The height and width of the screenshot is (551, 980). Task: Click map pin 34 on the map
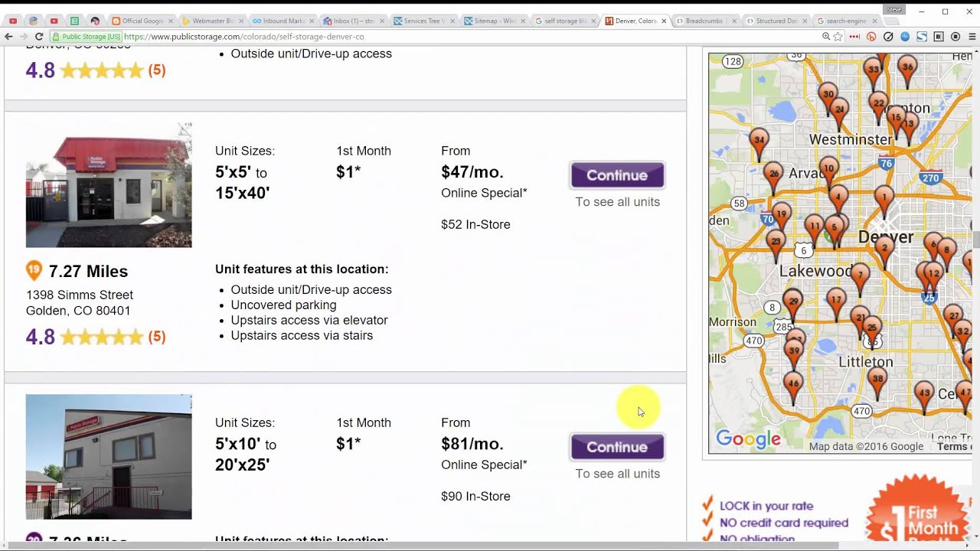click(759, 143)
